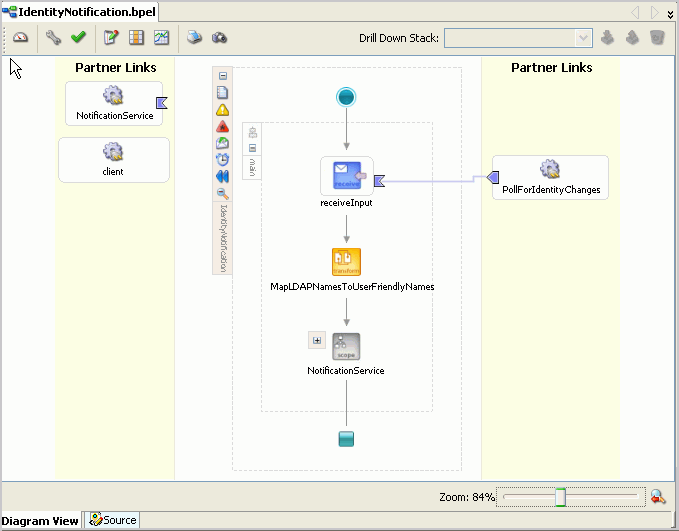
Task: Select the receiveInput receive activity
Action: (x=347, y=175)
